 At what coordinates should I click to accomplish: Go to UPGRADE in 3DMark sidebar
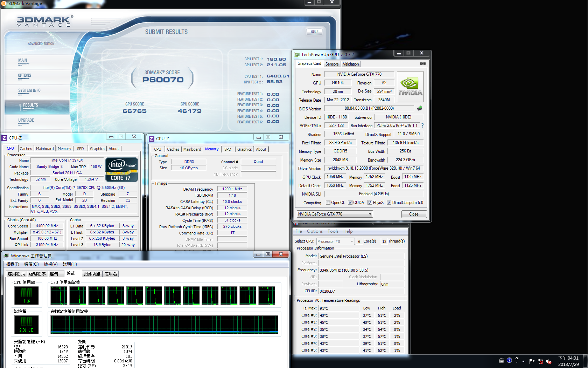pyautogui.click(x=26, y=121)
